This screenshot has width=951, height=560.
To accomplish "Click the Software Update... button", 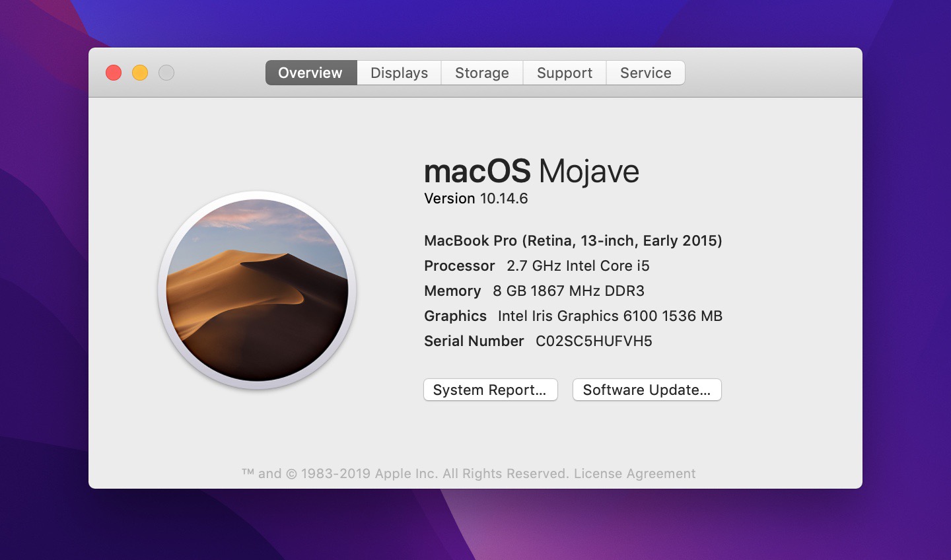I will pyautogui.click(x=647, y=390).
